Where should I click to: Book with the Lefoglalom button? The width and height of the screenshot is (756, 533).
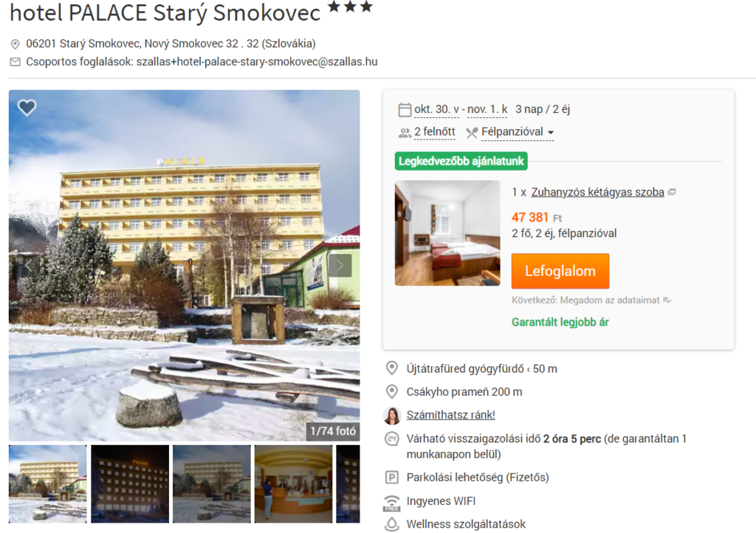coord(560,271)
